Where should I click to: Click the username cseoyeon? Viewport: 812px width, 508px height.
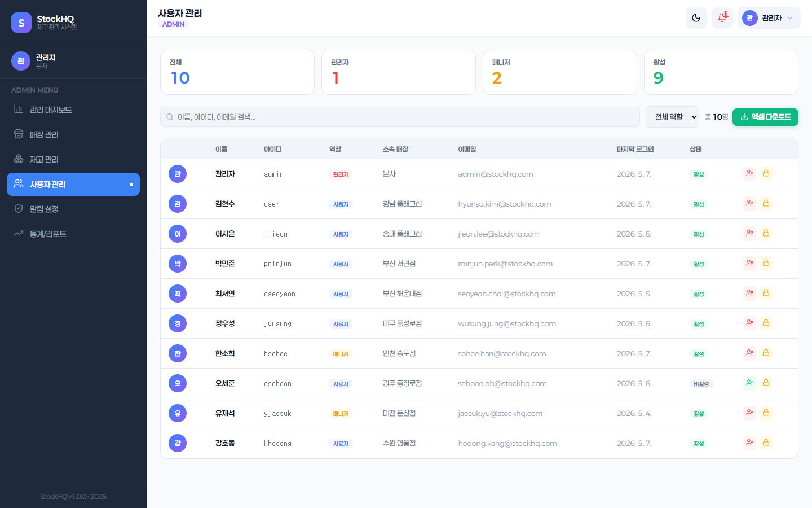pos(280,294)
